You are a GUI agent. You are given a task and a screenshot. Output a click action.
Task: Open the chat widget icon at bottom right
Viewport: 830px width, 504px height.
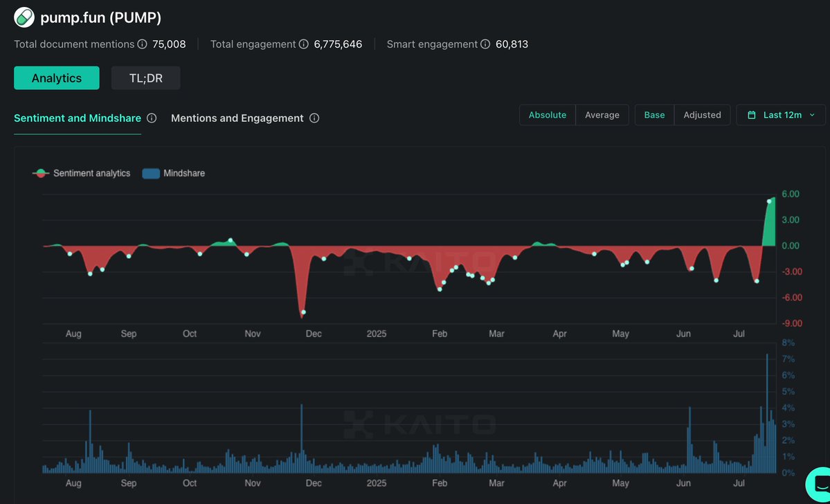(818, 484)
